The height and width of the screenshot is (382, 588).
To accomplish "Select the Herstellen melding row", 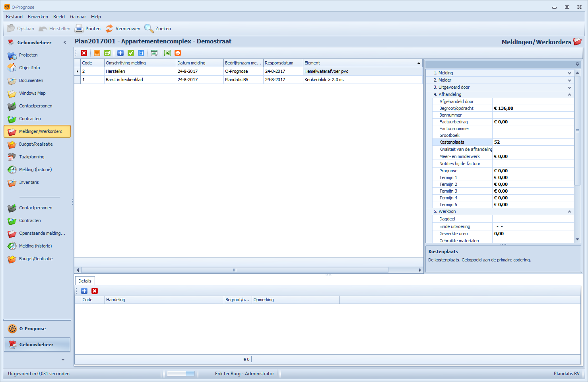I will (x=248, y=71).
